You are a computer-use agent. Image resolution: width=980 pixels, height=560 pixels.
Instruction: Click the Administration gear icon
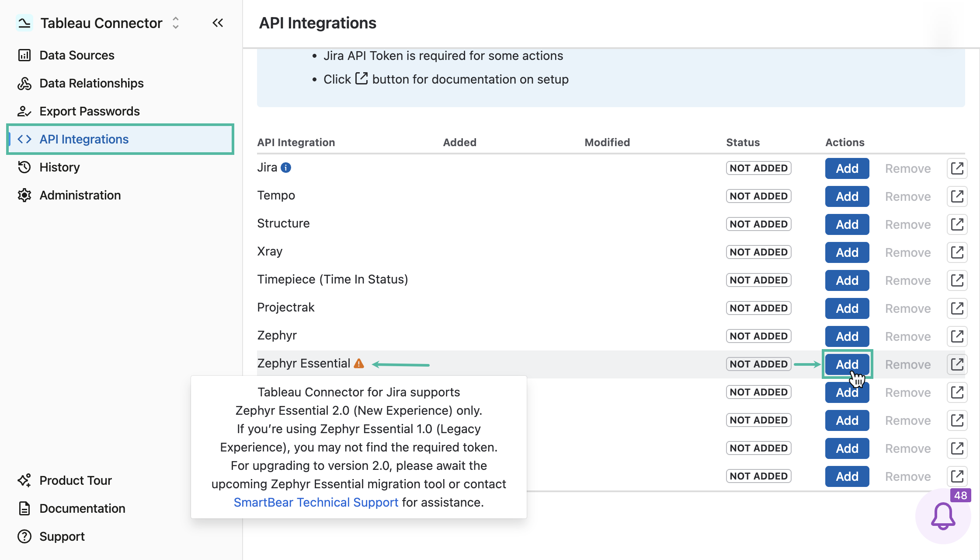point(24,195)
